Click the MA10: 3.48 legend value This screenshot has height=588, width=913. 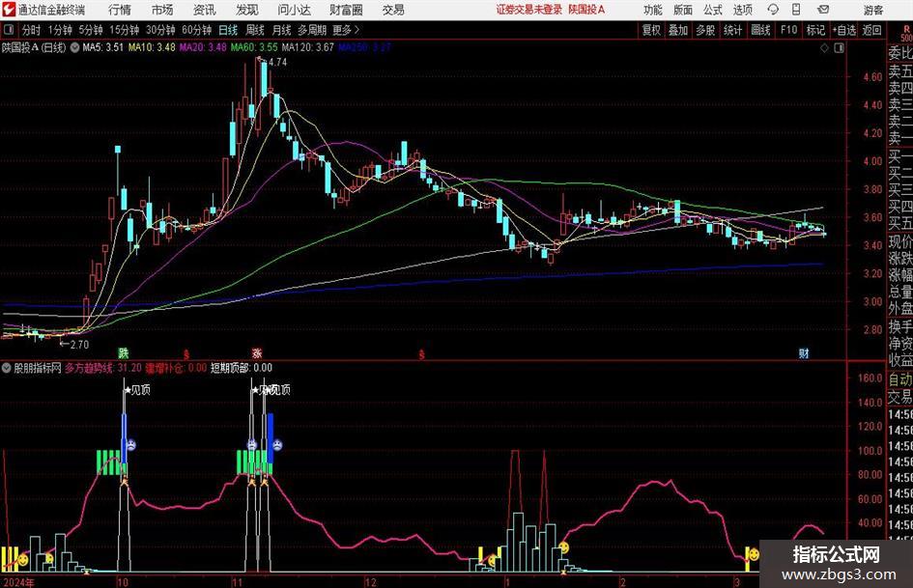tap(152, 47)
